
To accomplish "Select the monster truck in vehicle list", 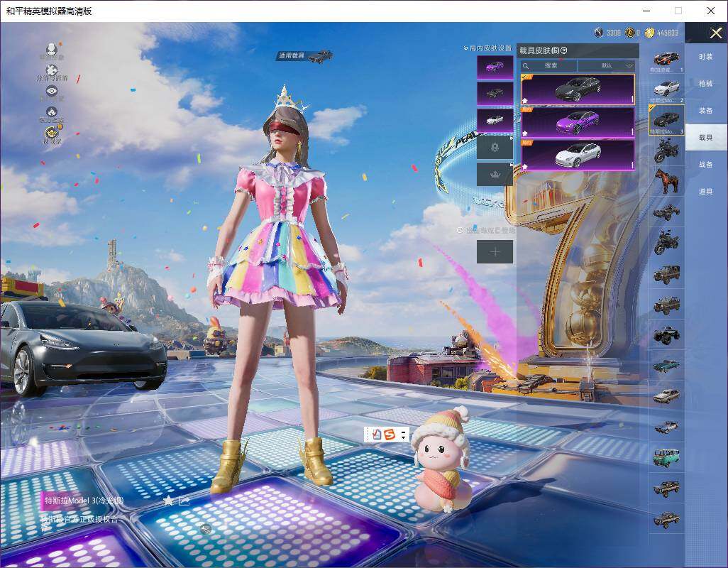I will coord(666,335).
